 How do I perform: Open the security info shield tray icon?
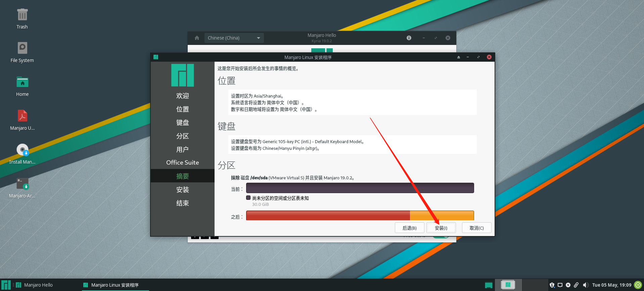pyautogui.click(x=552, y=285)
